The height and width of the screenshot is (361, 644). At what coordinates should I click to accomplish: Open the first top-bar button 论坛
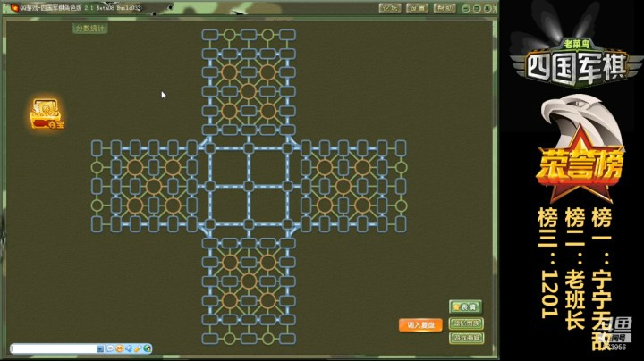click(x=390, y=8)
